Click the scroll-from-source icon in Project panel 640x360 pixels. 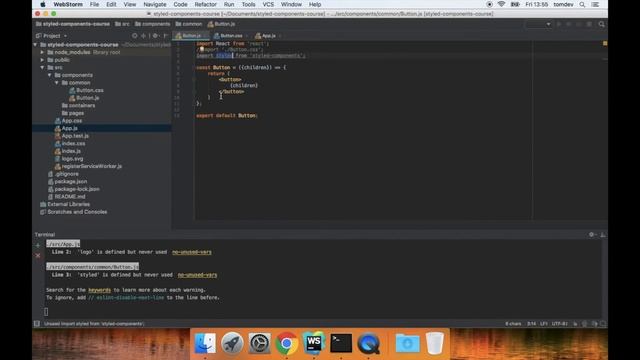click(x=134, y=36)
